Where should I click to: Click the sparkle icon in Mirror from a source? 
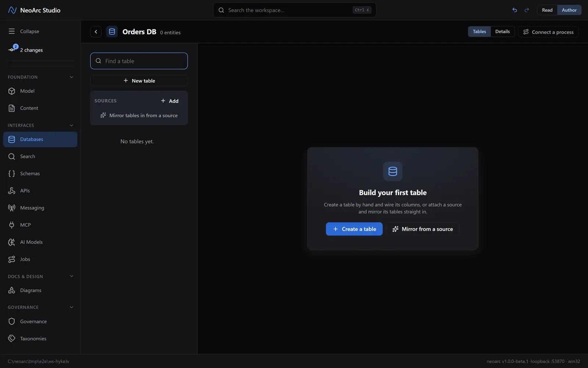pyautogui.click(x=395, y=229)
